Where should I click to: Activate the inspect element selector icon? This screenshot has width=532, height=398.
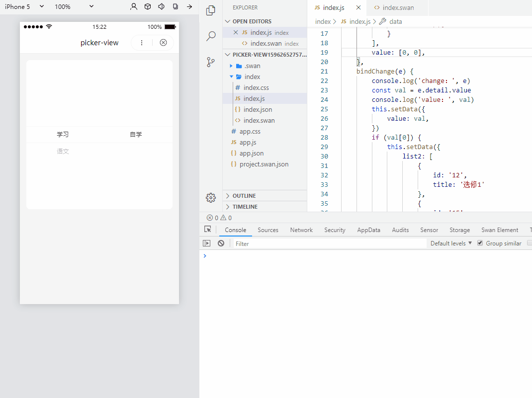coord(208,230)
